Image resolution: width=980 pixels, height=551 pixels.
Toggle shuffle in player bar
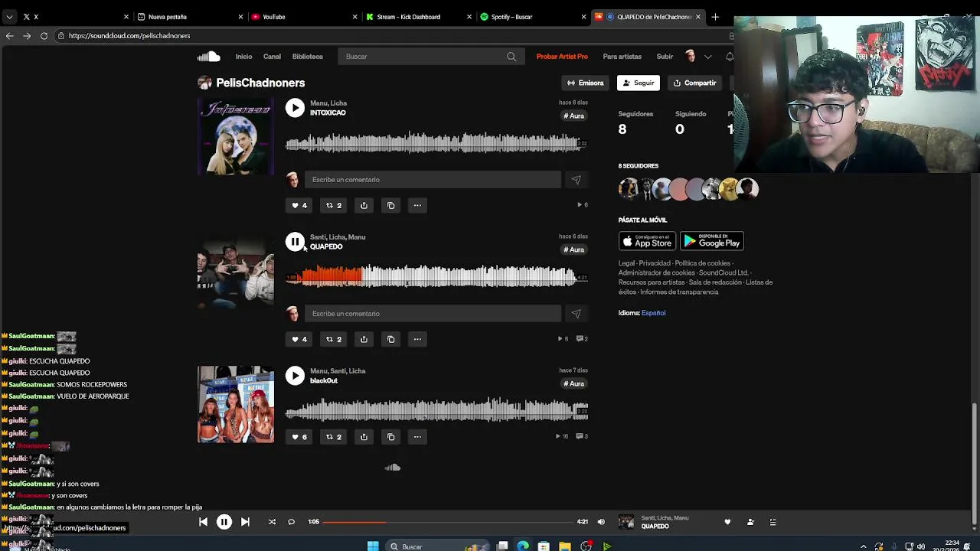tap(271, 522)
